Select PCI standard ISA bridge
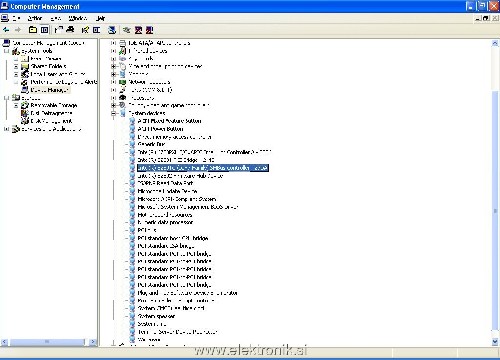This screenshot has width=500, height=360. pyautogui.click(x=166, y=246)
